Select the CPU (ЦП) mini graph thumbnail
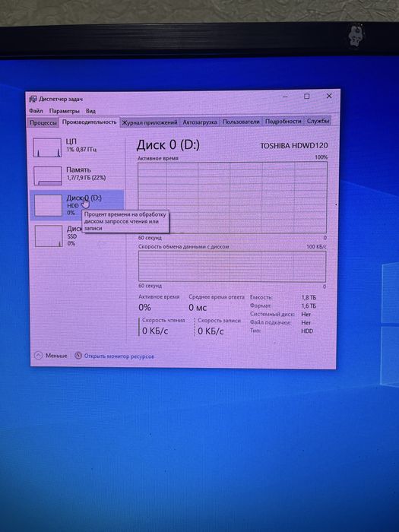Screen dimensions: 399x532 point(47,147)
